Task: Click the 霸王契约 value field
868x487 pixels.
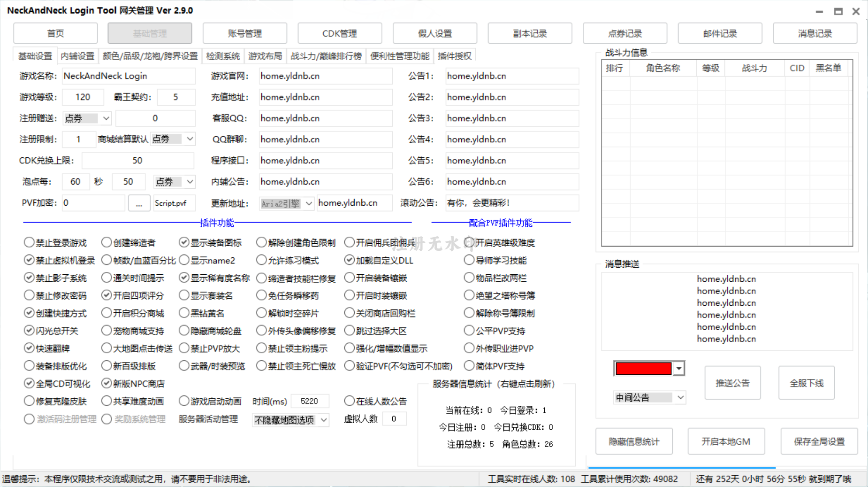Action: 176,97
